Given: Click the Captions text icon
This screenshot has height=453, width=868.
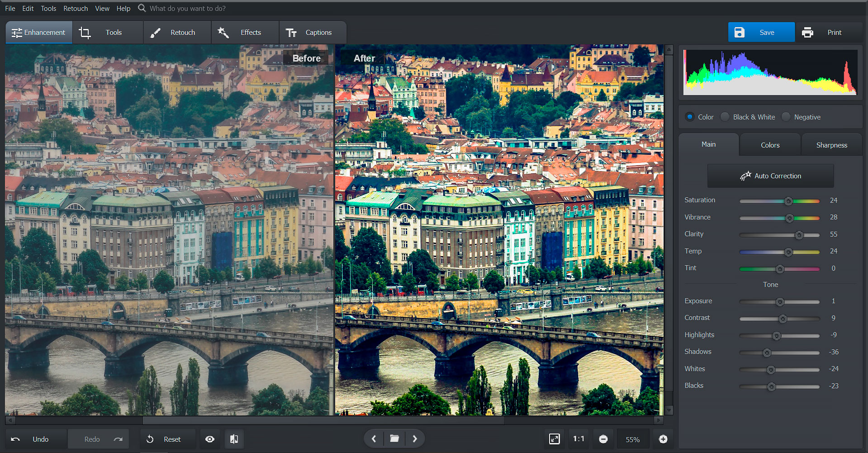Looking at the screenshot, I should [x=292, y=32].
